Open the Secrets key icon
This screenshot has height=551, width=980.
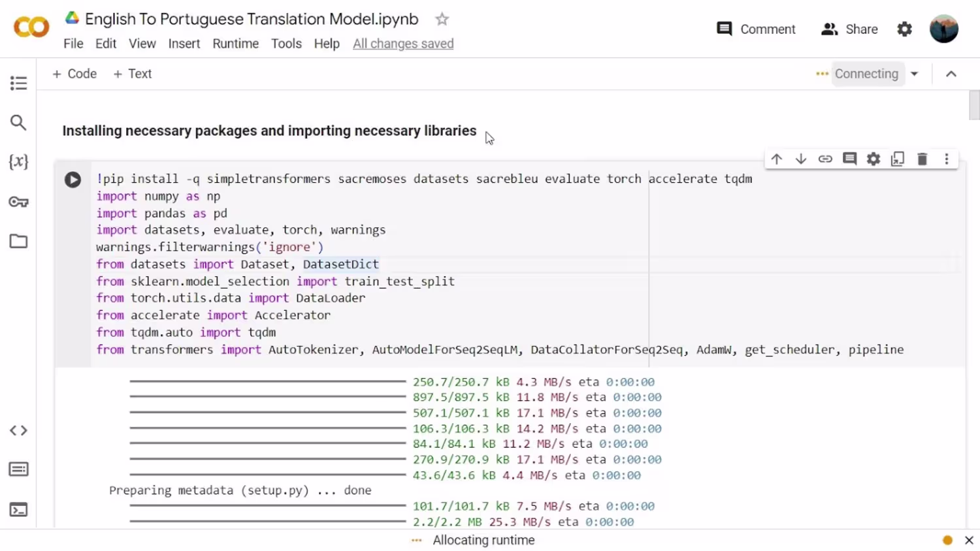pyautogui.click(x=18, y=202)
